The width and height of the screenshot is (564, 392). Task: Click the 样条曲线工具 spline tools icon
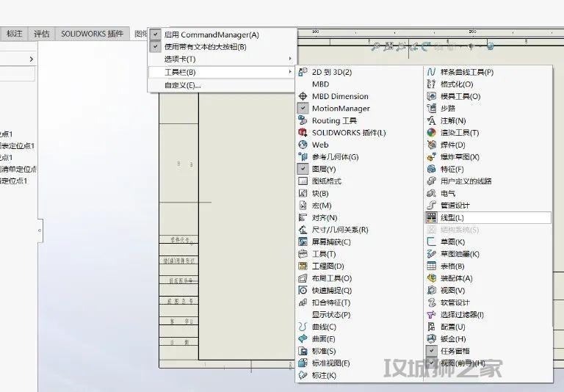[432, 72]
